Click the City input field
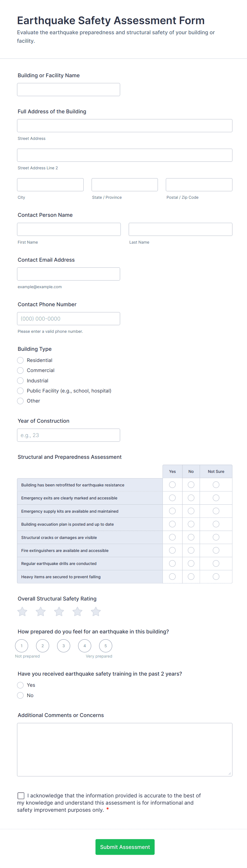 50,184
